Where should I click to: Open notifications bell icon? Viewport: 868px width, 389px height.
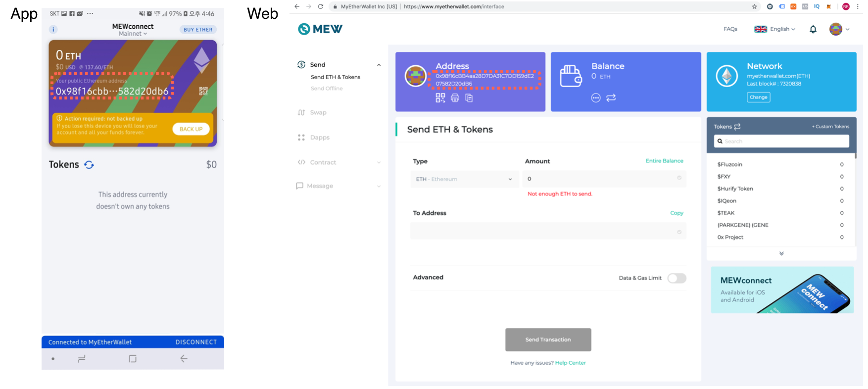(813, 29)
